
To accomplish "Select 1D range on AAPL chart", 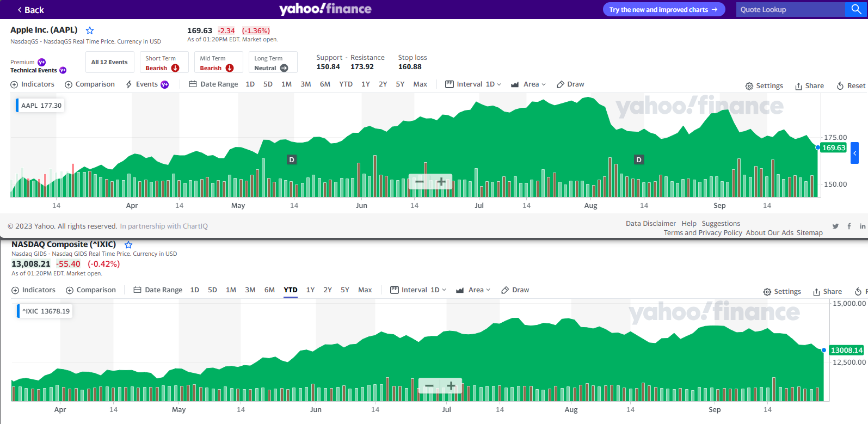I will click(250, 84).
